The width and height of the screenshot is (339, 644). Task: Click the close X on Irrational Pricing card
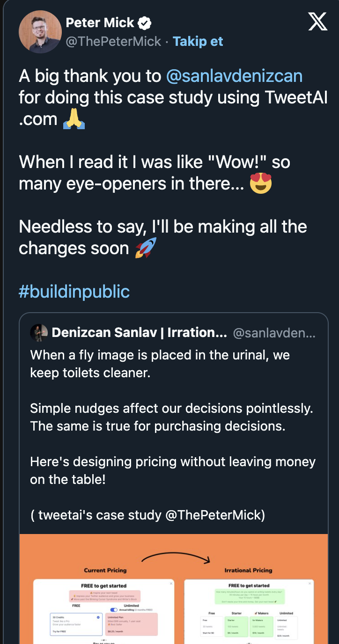coord(310,584)
